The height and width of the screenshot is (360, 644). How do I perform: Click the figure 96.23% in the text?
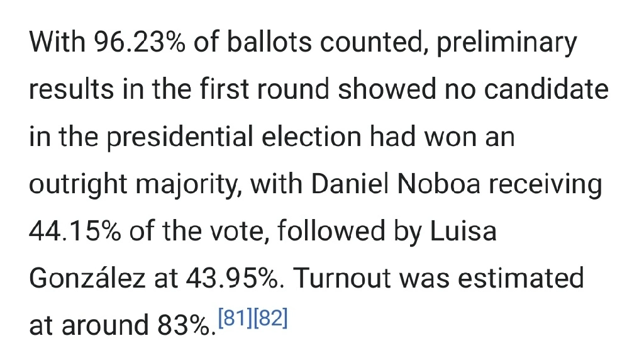tap(140, 42)
